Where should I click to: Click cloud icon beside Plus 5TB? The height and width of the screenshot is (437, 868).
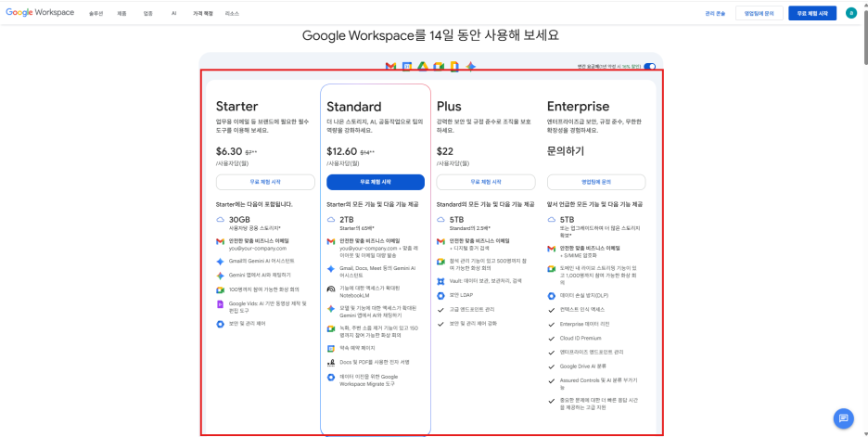440,219
